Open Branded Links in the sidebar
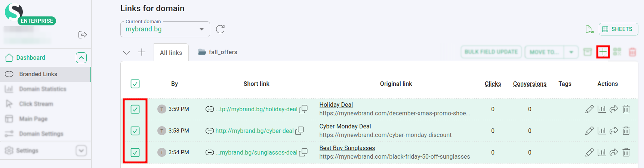This screenshot has width=644, height=168. point(38,74)
